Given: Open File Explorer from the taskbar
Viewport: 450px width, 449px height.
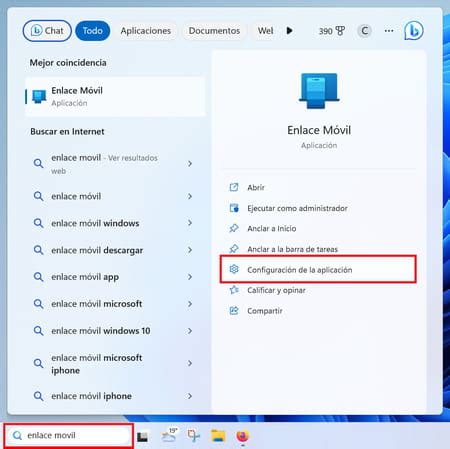Looking at the screenshot, I should (x=218, y=436).
